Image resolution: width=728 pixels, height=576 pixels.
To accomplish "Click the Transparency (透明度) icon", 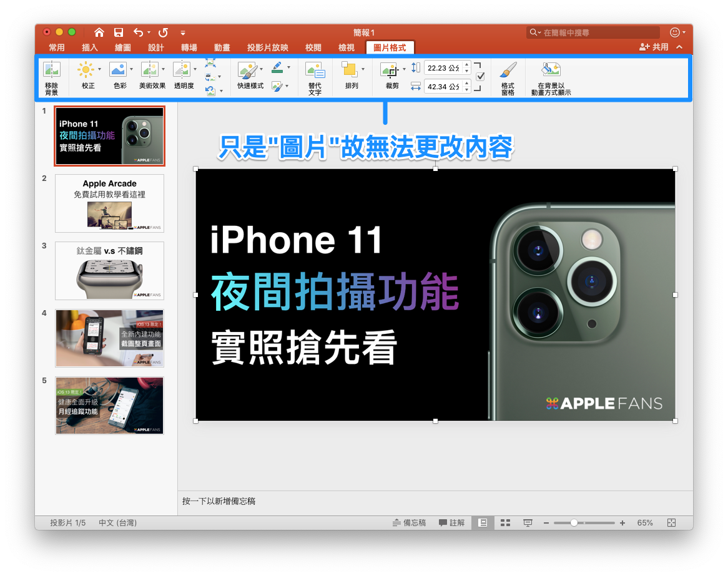I will pyautogui.click(x=182, y=70).
